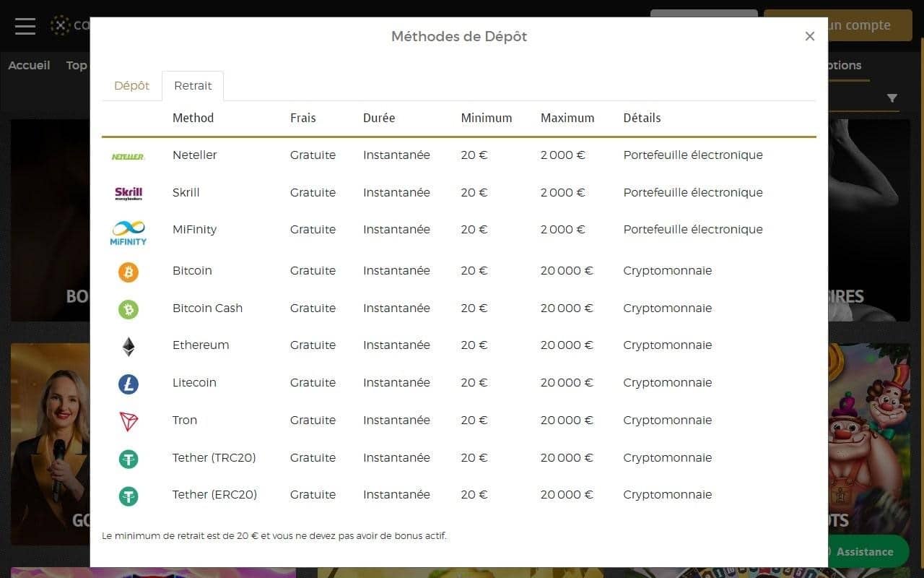Viewport: 924px width, 578px height.
Task: Click the Tether (ERC20) icon
Action: pyautogui.click(x=128, y=496)
